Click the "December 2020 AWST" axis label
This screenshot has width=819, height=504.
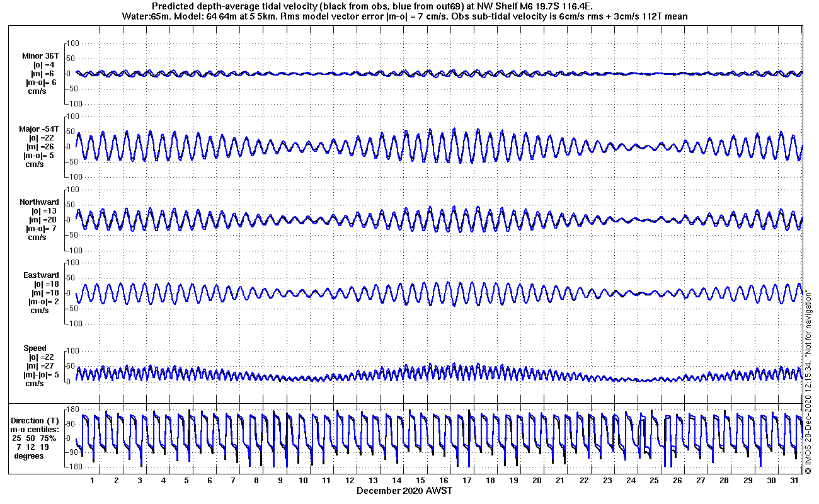[x=404, y=491]
